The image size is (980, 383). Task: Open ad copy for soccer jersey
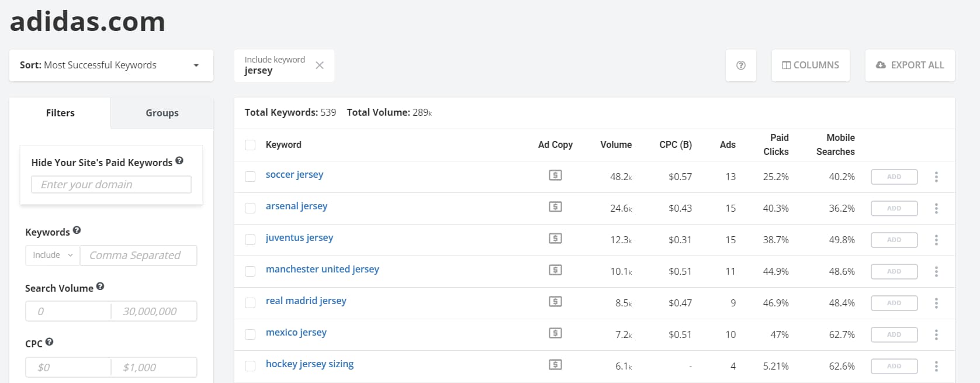click(x=555, y=175)
